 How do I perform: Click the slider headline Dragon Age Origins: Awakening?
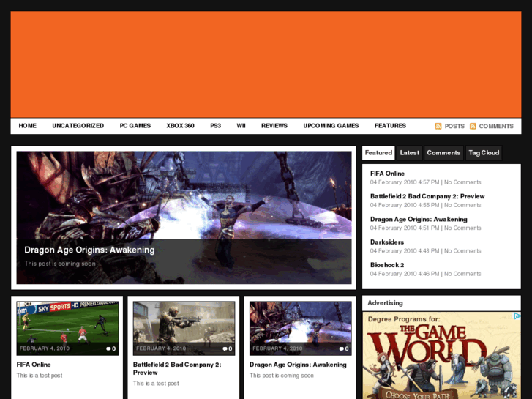click(89, 250)
